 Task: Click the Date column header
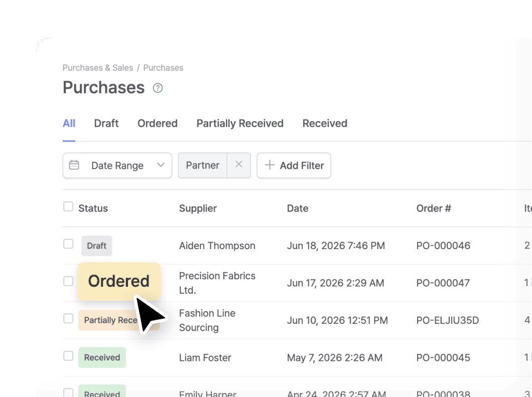[x=298, y=209]
